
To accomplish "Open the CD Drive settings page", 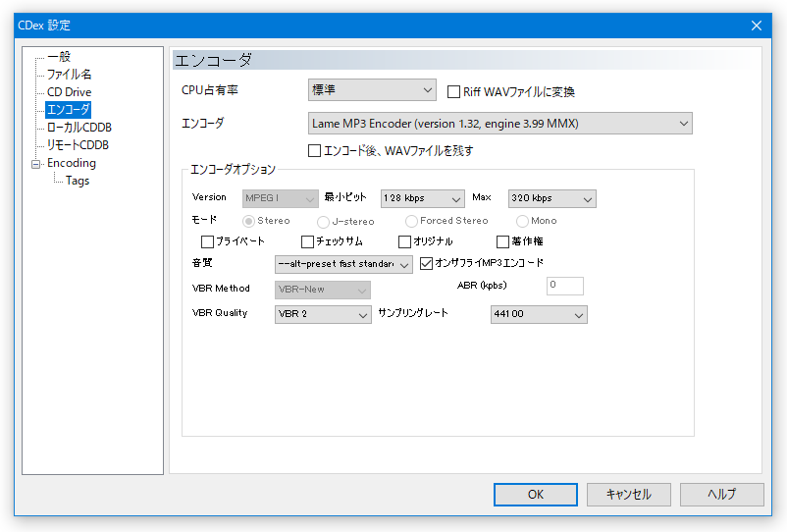I will 70,92.
